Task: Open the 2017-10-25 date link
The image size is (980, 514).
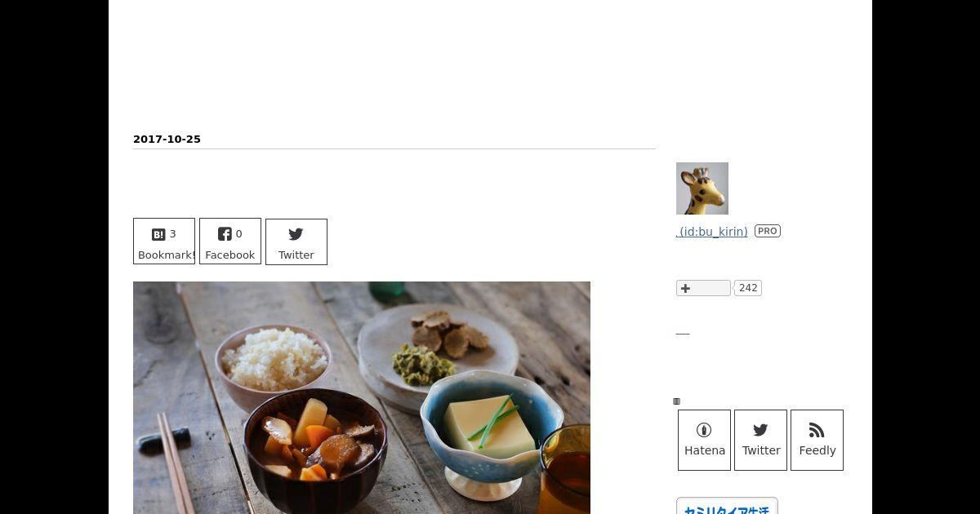Action: point(167,139)
